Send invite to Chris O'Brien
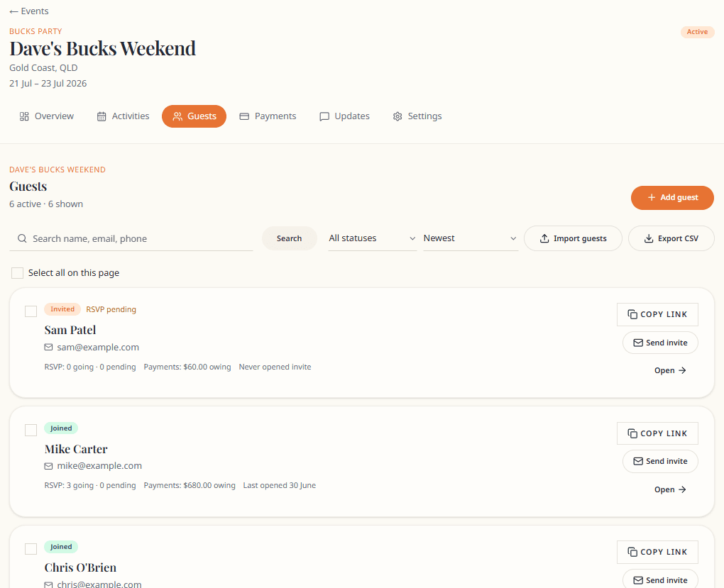This screenshot has width=724, height=588. (660, 580)
